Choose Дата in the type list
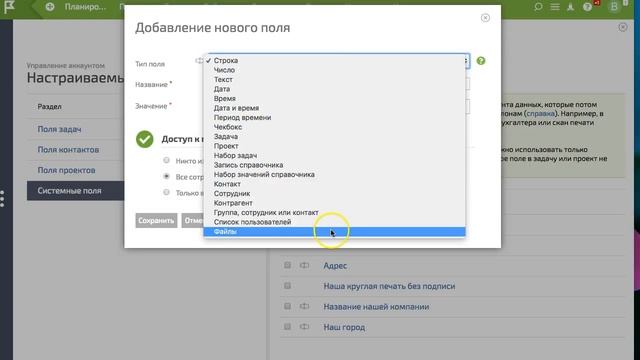640x360 pixels. pyautogui.click(x=334, y=89)
